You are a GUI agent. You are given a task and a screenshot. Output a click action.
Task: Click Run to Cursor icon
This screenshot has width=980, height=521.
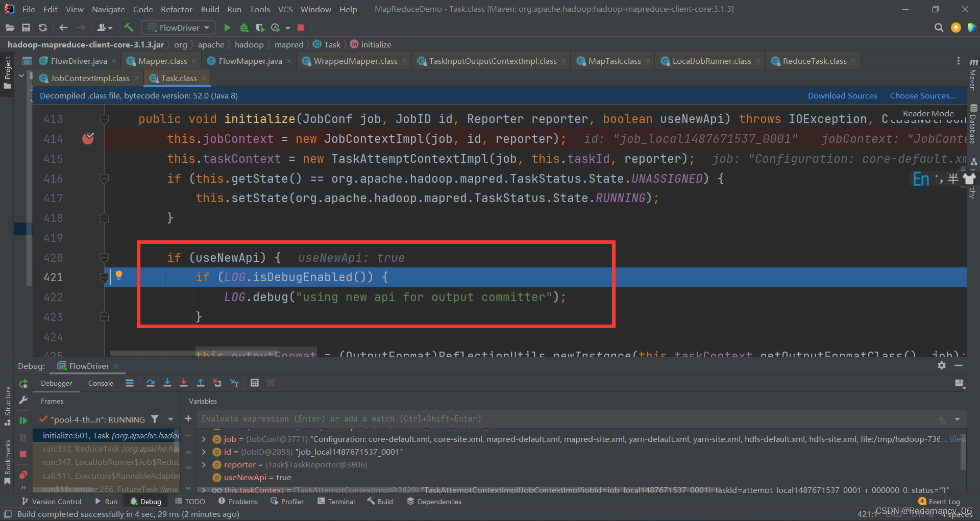point(234,383)
